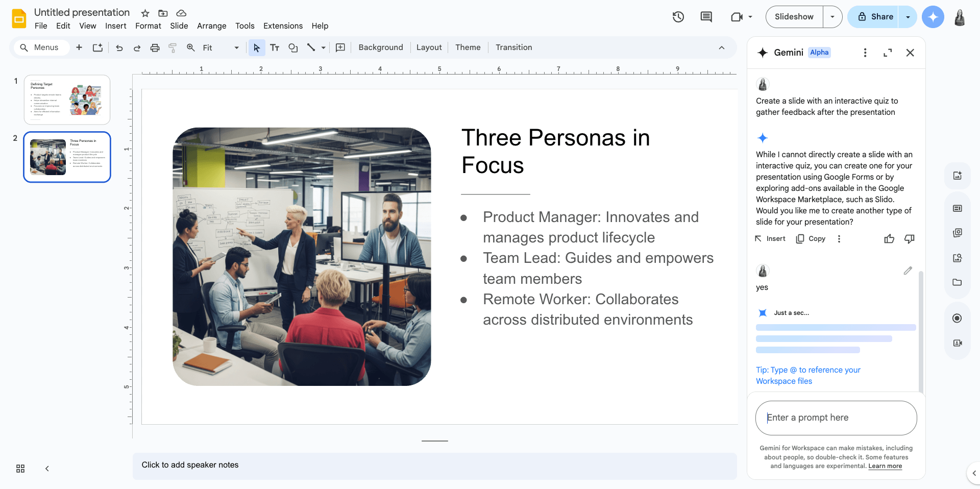Copy the Gemini response
Screen dimensions: 980x489
click(x=811, y=239)
